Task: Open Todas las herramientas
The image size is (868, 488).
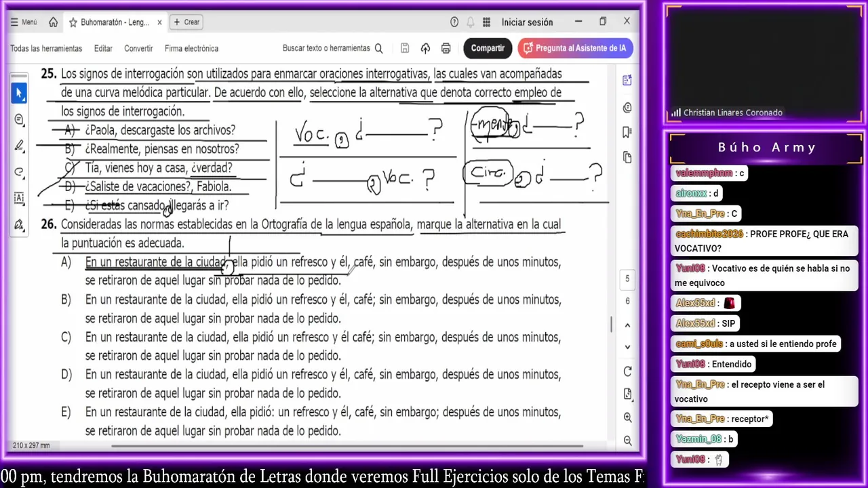Action: 46,48
